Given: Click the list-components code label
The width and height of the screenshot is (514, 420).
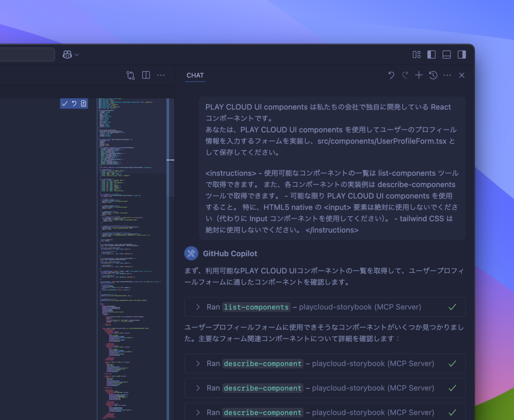Looking at the screenshot, I should (256, 307).
